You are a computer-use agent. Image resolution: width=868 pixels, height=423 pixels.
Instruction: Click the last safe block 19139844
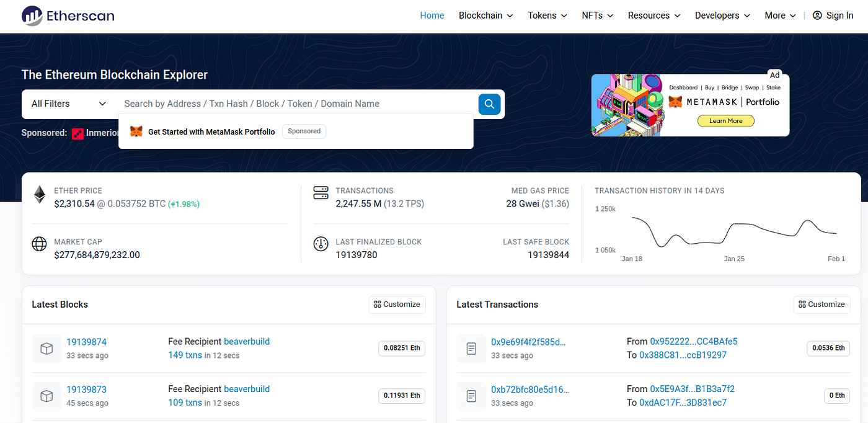548,255
